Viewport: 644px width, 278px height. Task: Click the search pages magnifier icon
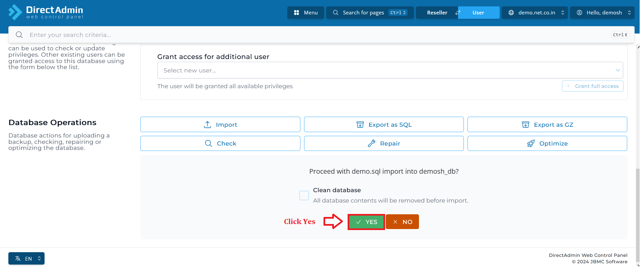[336, 12]
